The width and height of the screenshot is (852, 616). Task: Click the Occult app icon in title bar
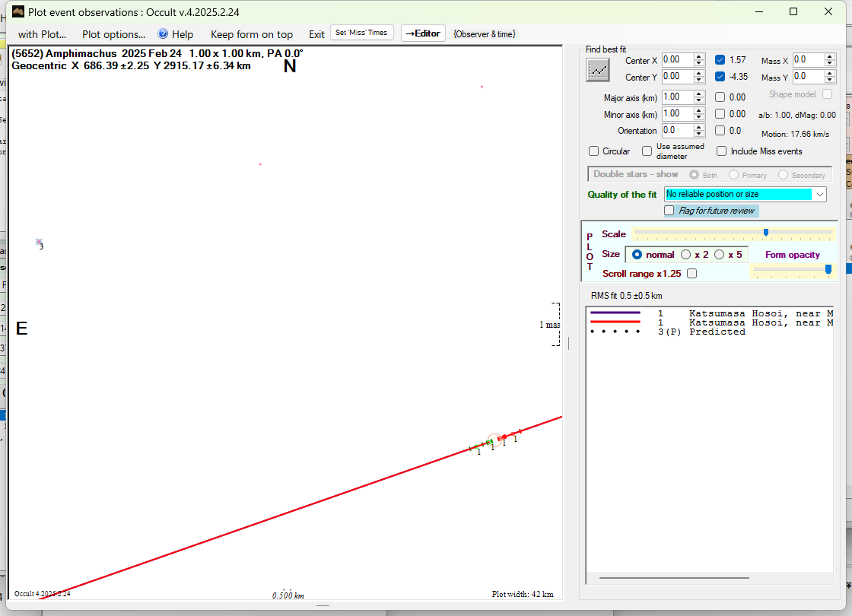(16, 11)
